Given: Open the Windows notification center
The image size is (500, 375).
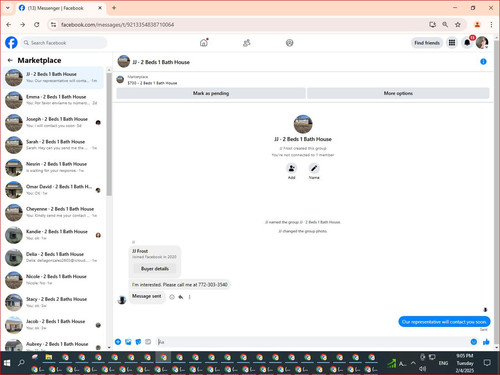Looking at the screenshot, I should coord(487,363).
